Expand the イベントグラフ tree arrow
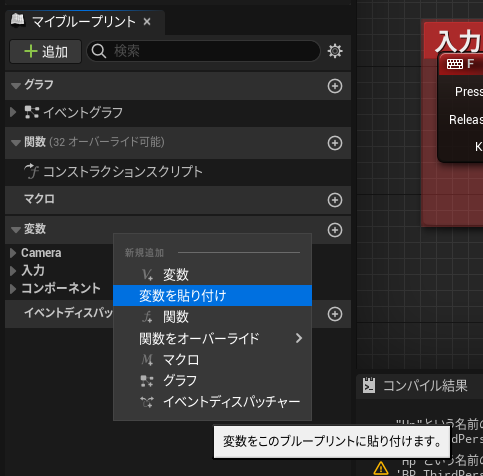Screen dimensions: 483x476 tap(13, 112)
